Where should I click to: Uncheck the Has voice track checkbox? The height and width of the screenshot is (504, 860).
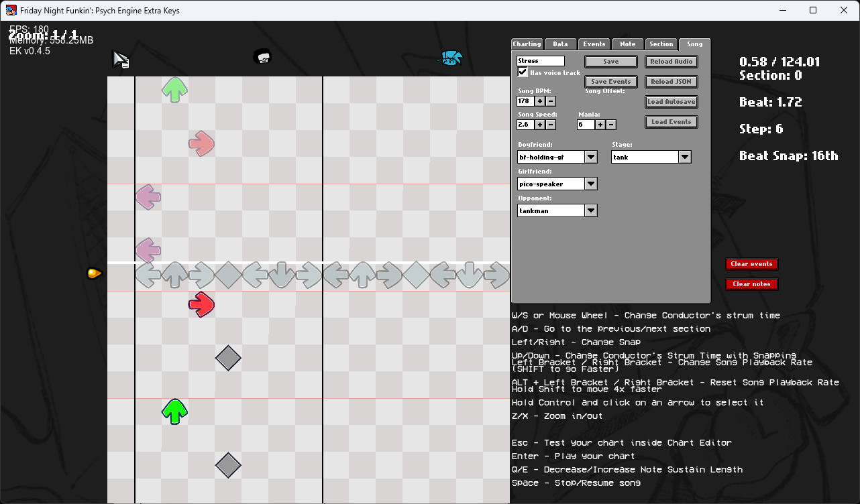tap(523, 72)
